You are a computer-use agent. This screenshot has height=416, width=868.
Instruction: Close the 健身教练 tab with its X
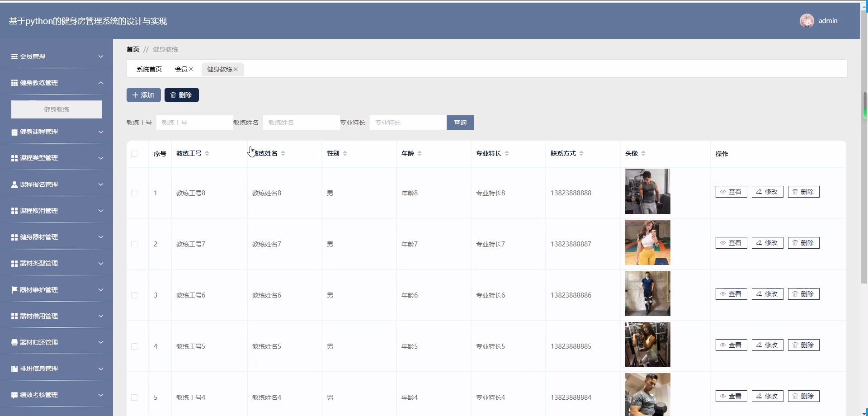(236, 69)
